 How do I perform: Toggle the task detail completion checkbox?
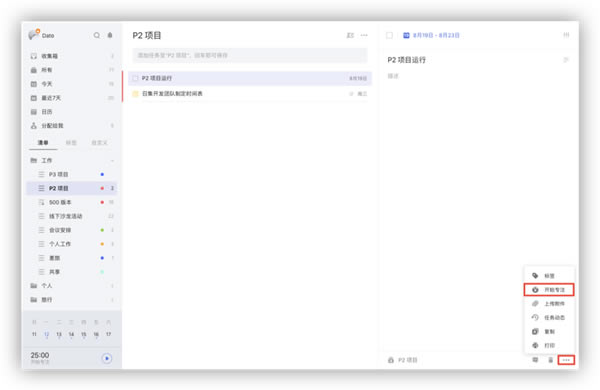click(390, 35)
